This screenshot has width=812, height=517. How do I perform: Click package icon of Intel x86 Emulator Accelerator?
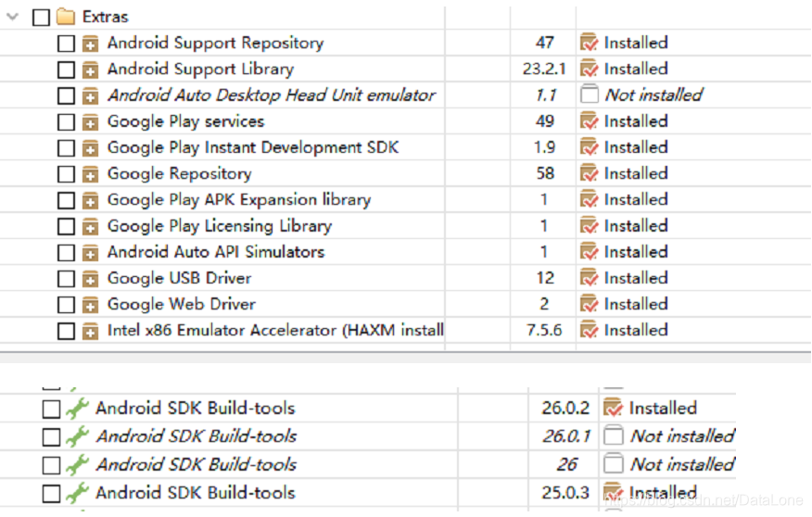click(x=90, y=331)
